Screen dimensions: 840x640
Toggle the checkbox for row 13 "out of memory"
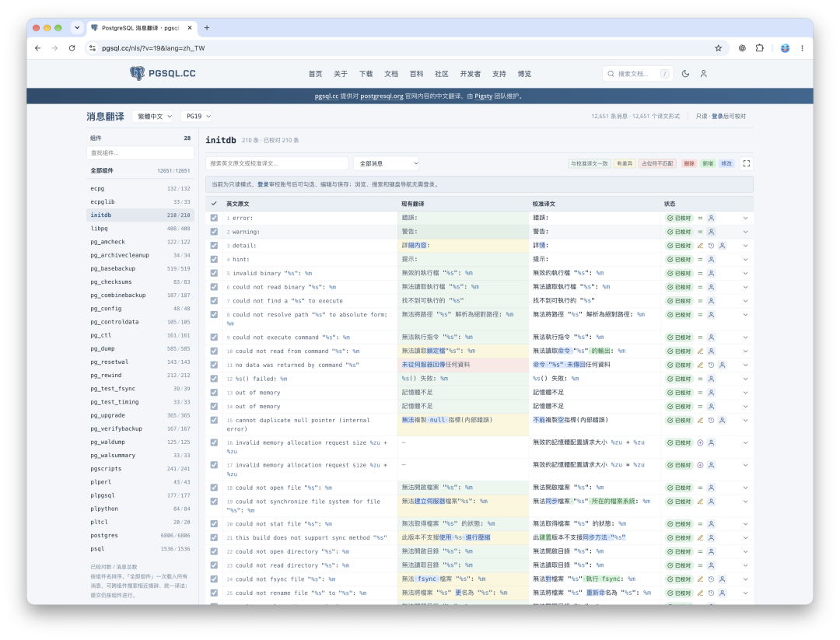pos(214,393)
